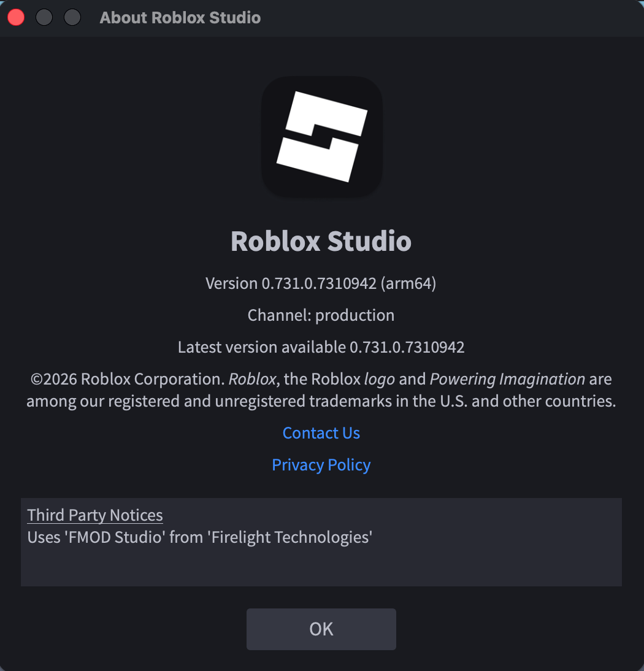Confirm the dialog with OK

(x=321, y=629)
